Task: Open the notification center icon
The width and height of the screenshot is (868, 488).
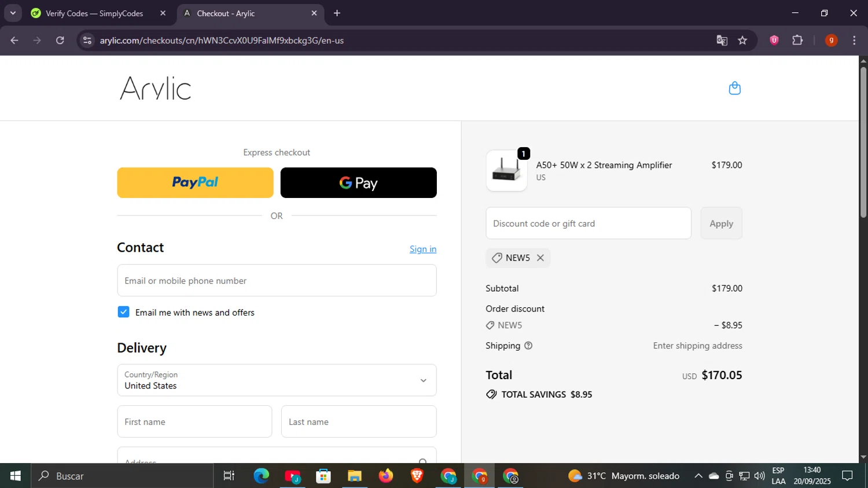Action: click(x=847, y=476)
